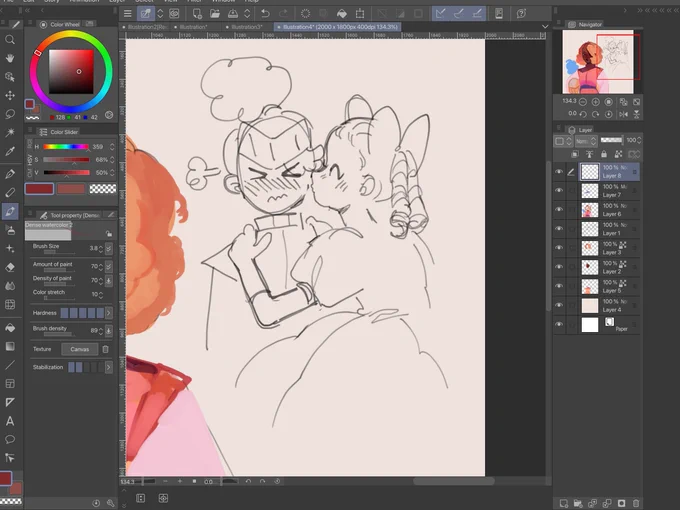Select the Color Slider panel tab
Screen dimensions: 680x510
pyautogui.click(x=59, y=132)
